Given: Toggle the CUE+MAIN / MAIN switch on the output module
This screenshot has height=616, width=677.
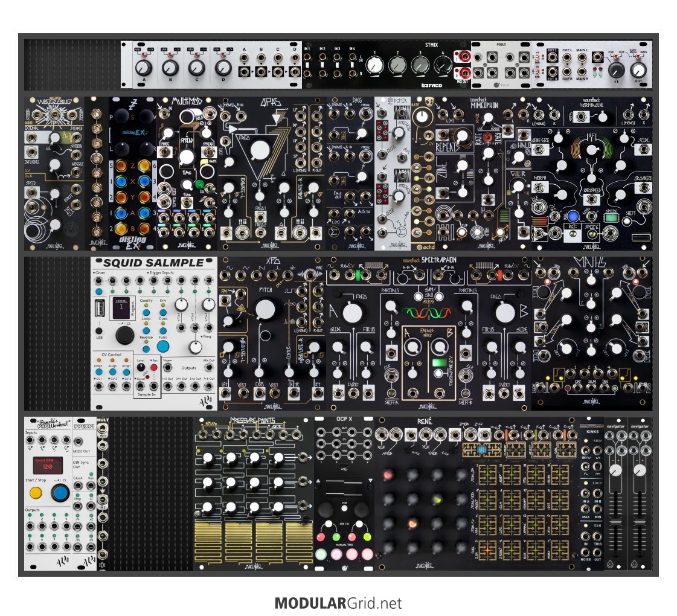Looking at the screenshot, I should 637,57.
